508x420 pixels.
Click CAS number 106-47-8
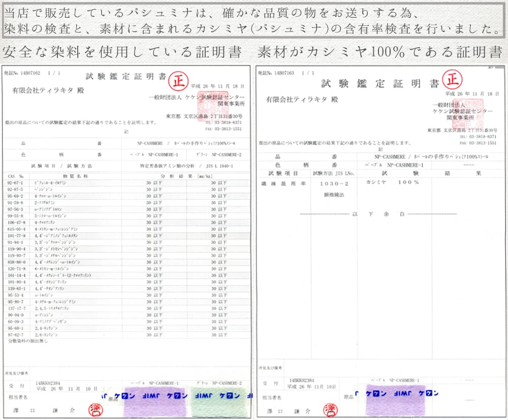[16, 222]
